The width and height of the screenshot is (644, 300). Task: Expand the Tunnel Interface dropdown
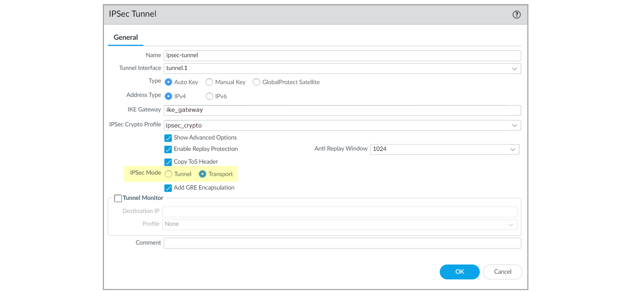[x=515, y=69]
